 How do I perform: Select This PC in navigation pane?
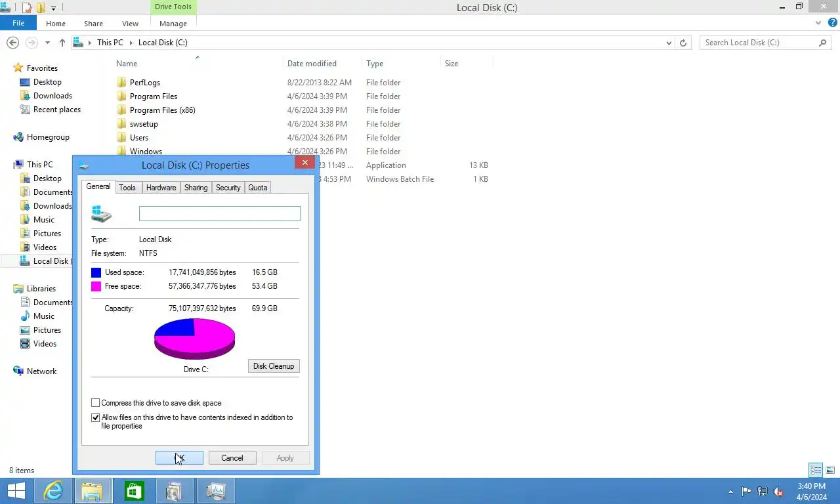[x=39, y=165]
